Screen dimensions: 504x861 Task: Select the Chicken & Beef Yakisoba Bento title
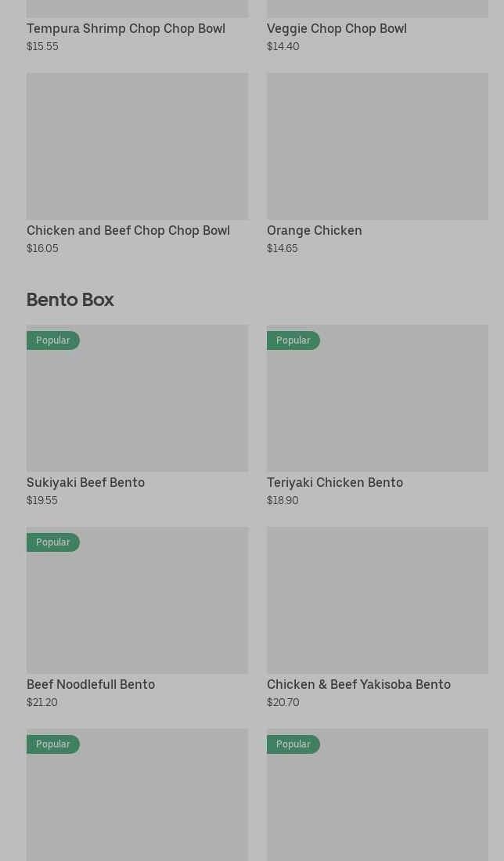click(358, 685)
